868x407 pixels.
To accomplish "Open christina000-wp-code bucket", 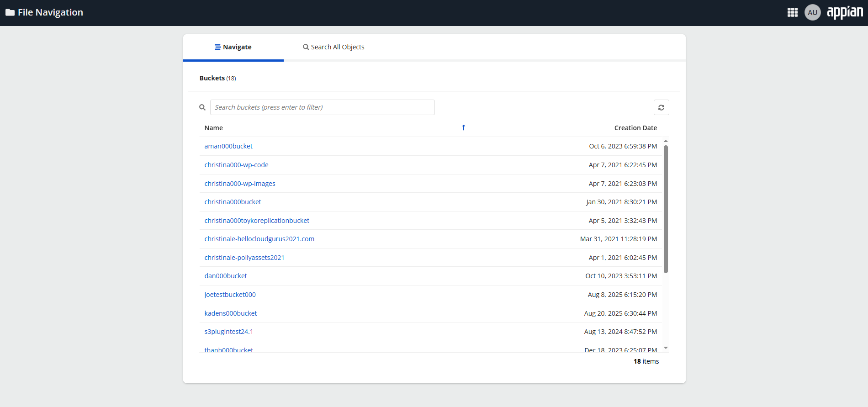I will point(236,165).
